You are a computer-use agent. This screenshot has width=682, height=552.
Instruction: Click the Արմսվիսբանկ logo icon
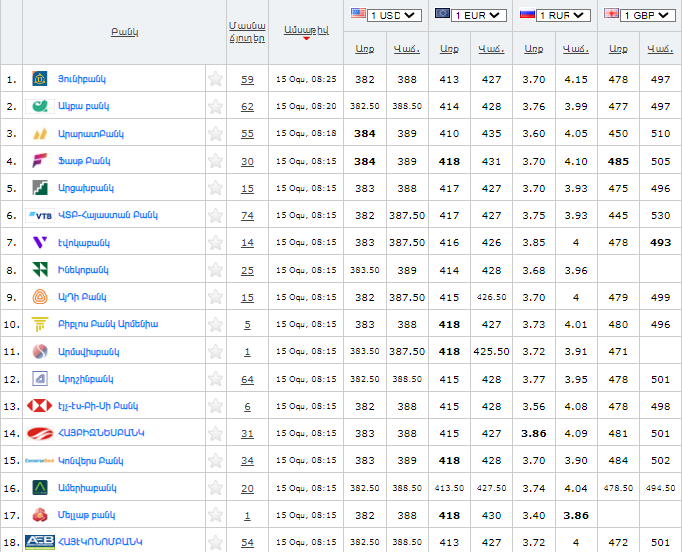40,351
